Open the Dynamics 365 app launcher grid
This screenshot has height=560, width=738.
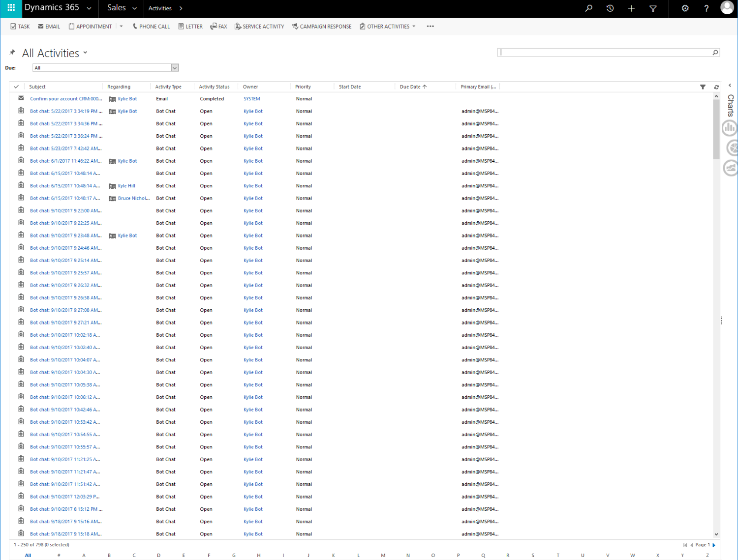tap(11, 8)
